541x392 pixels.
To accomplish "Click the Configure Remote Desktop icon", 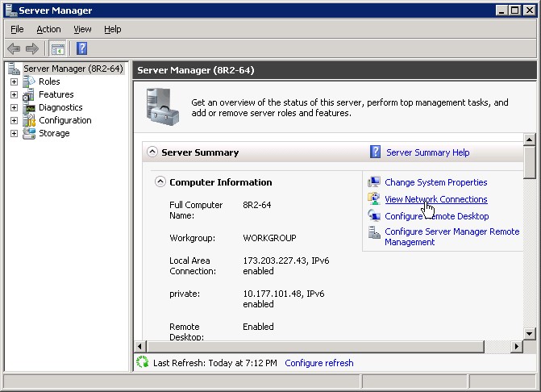I will coord(374,216).
